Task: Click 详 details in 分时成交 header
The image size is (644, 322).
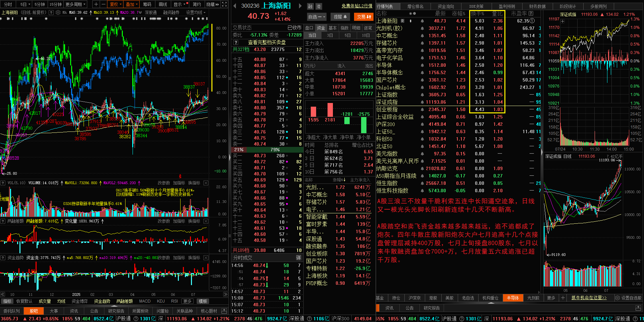Action: [298, 258]
